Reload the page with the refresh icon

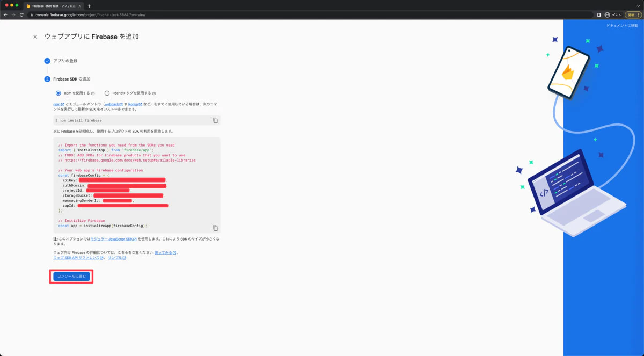pos(21,14)
